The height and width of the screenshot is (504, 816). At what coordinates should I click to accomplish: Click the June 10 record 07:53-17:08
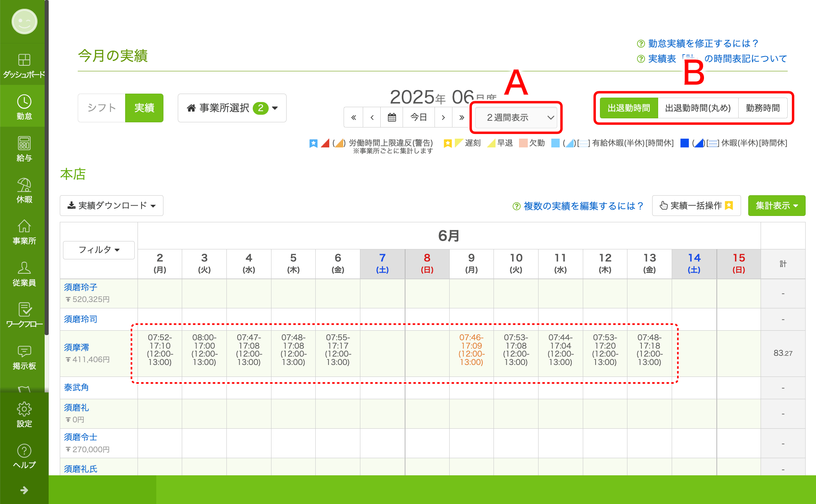(516, 350)
